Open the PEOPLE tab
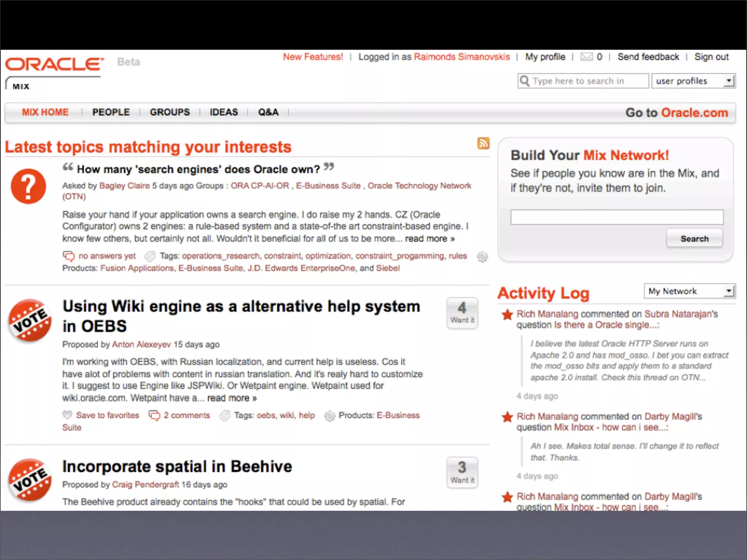 coord(111,112)
